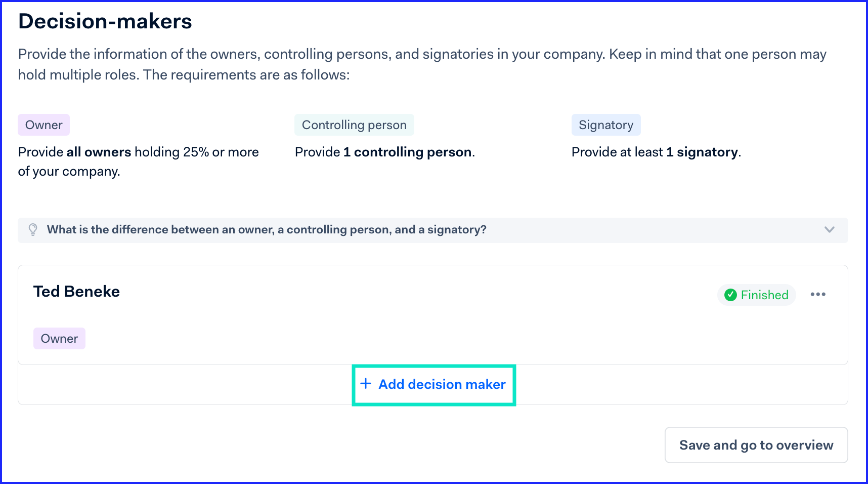Click the plus icon beside Add decision maker
Image resolution: width=868 pixels, height=484 pixels.
pos(366,384)
